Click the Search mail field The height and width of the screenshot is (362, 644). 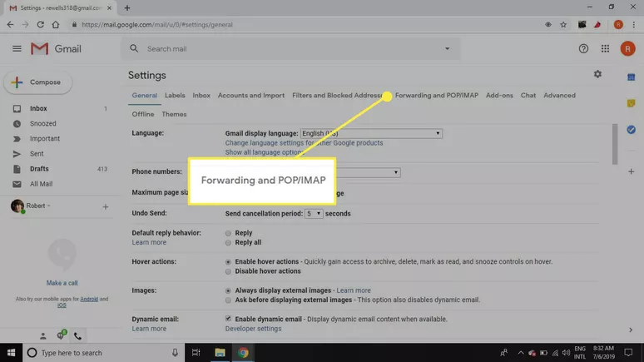291,49
